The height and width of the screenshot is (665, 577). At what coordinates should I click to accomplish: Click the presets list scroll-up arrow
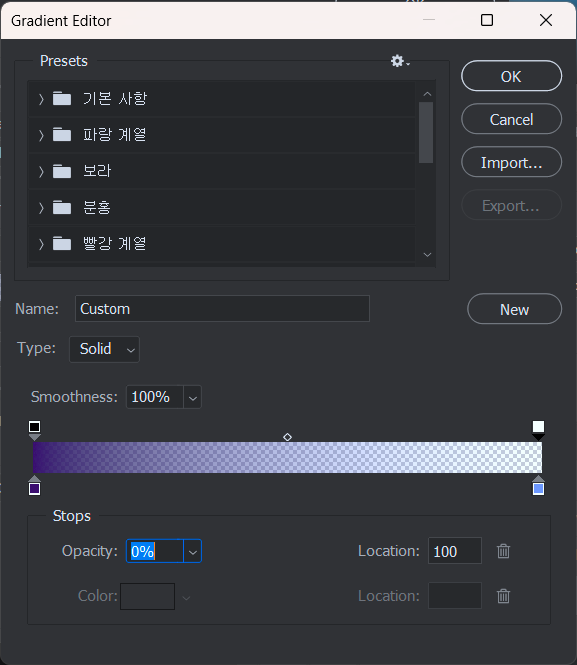click(427, 94)
